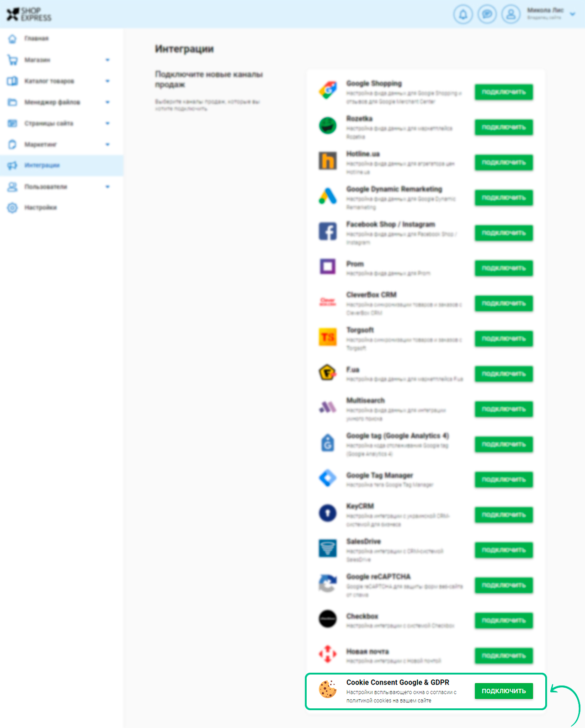The width and height of the screenshot is (585, 728).
Task: Click the user profile avatar icon
Action: (511, 14)
